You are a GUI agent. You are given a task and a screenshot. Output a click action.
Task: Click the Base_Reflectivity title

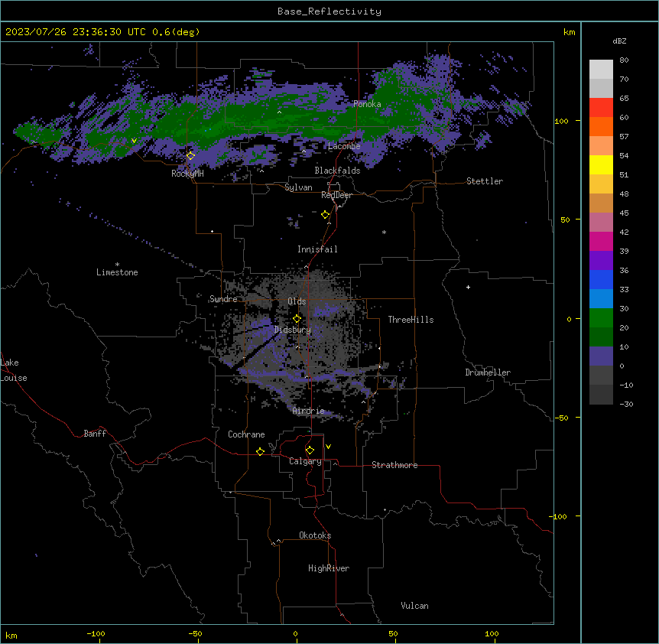click(329, 11)
